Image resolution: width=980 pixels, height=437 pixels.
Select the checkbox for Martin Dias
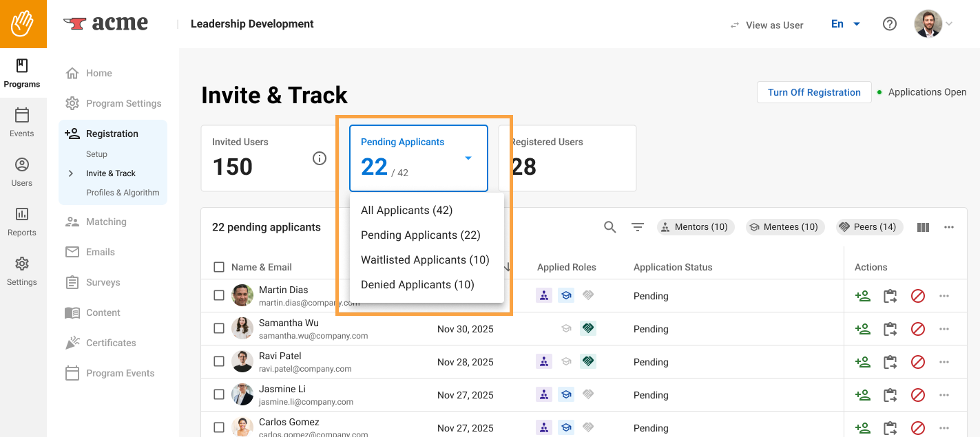click(219, 295)
